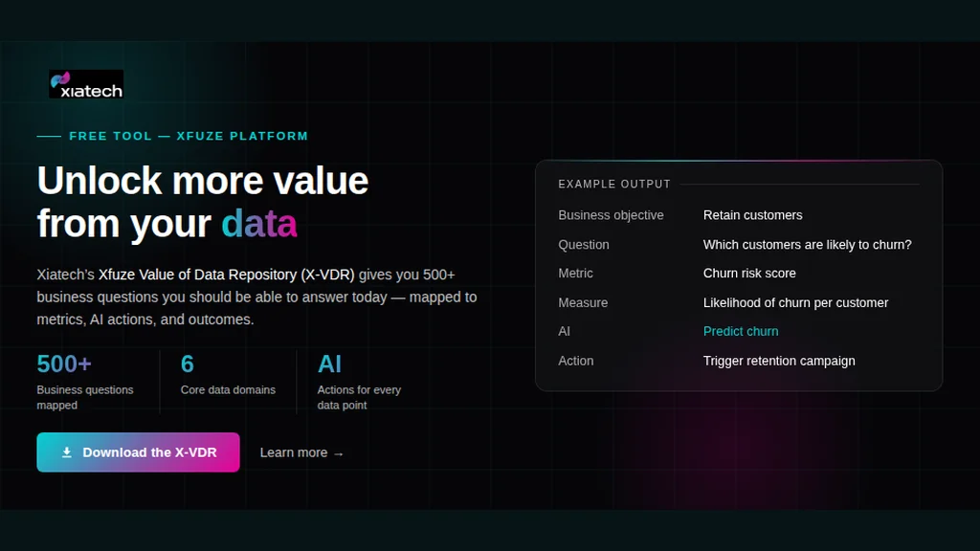Viewport: 980px width, 551px height.
Task: Click the 'Measure' row label
Action: [x=583, y=303]
